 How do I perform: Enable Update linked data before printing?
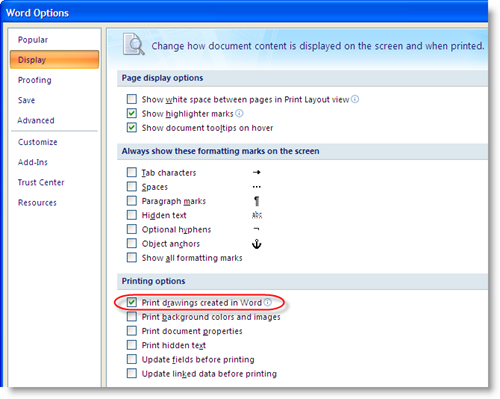click(132, 373)
